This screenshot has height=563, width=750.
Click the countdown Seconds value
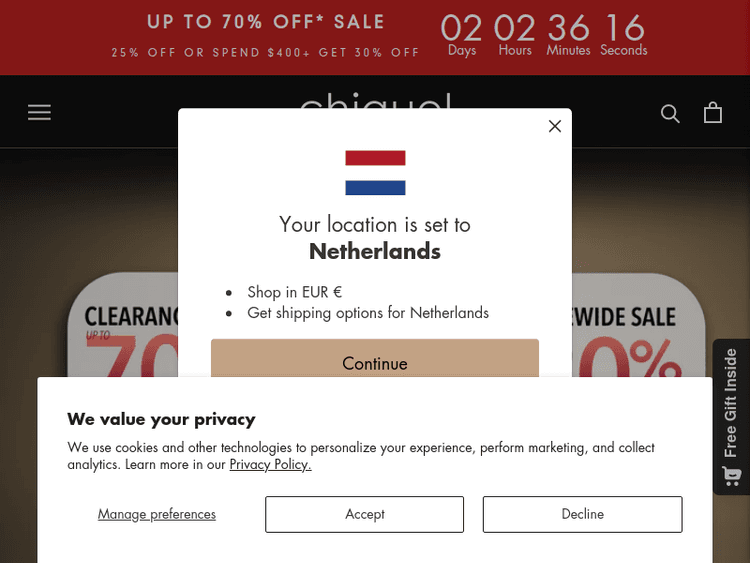(624, 28)
